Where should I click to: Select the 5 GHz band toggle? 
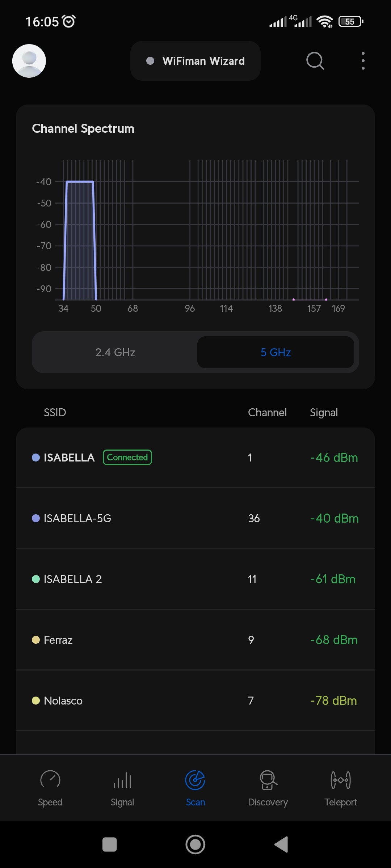tap(276, 352)
